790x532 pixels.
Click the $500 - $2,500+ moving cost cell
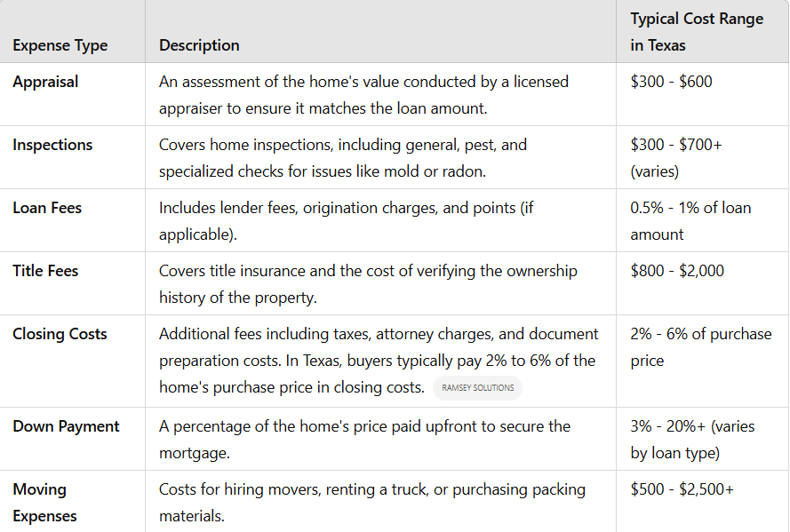682,489
